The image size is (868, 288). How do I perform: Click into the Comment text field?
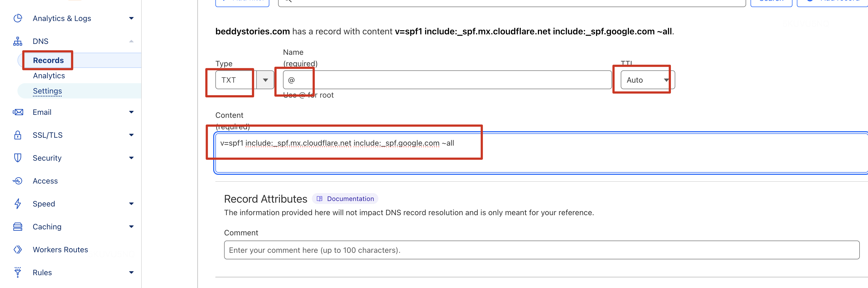click(x=541, y=250)
